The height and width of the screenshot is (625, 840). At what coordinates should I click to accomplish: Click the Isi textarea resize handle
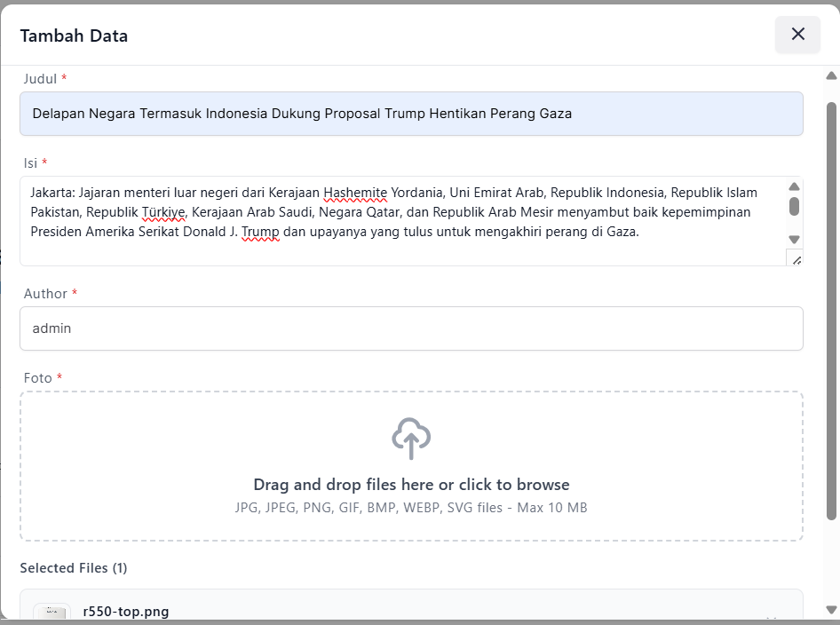(x=795, y=258)
